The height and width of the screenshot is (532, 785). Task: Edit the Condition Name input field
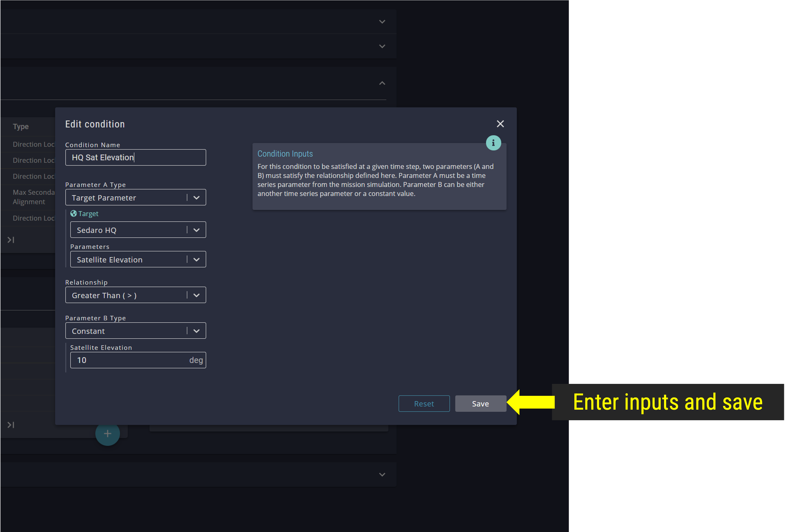pyautogui.click(x=135, y=157)
